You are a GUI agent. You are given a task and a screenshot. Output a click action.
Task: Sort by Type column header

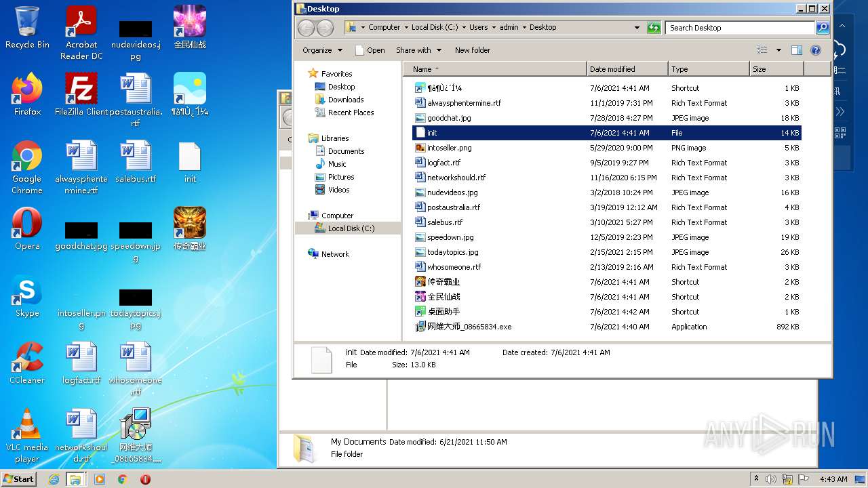(x=709, y=69)
